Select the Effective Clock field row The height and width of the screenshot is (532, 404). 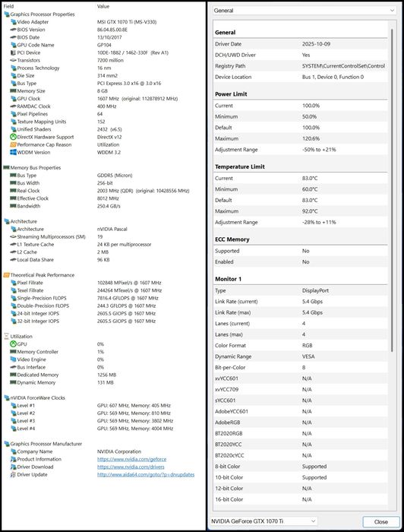103,198
